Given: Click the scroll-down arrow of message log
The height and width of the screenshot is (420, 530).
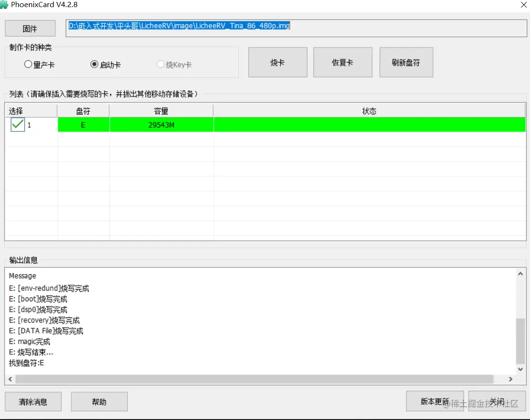Looking at the screenshot, I should tap(520, 369).
